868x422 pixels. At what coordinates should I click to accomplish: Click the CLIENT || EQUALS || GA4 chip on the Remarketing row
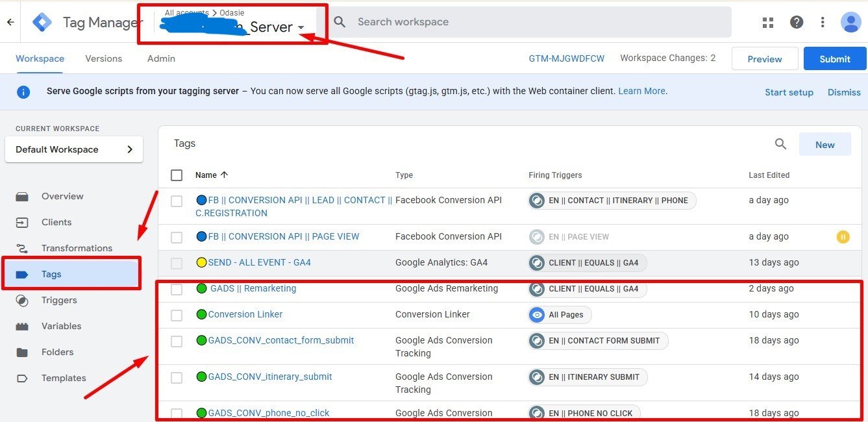(587, 289)
